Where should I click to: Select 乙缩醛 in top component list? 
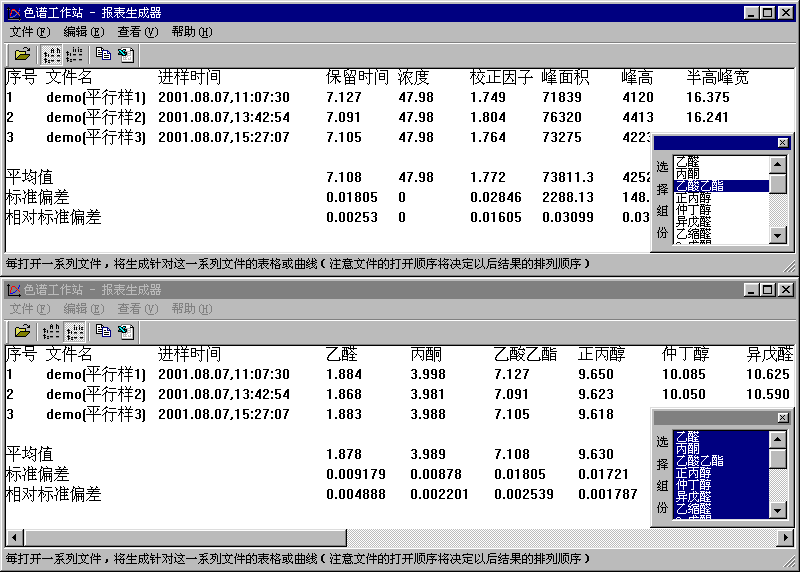[x=721, y=234]
